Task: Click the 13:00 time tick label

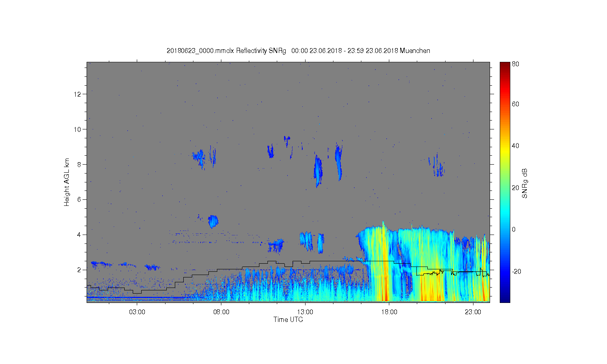Action: point(305,312)
